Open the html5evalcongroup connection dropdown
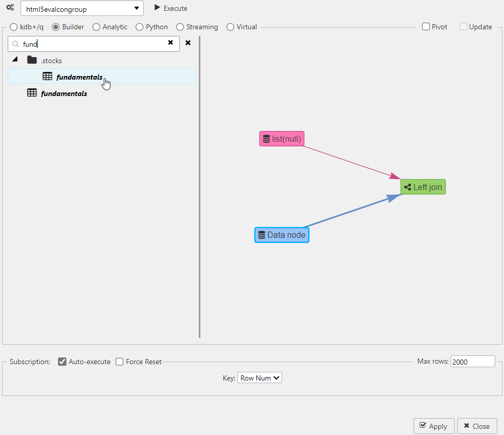Viewport: 504px width, 435px height. (x=82, y=8)
